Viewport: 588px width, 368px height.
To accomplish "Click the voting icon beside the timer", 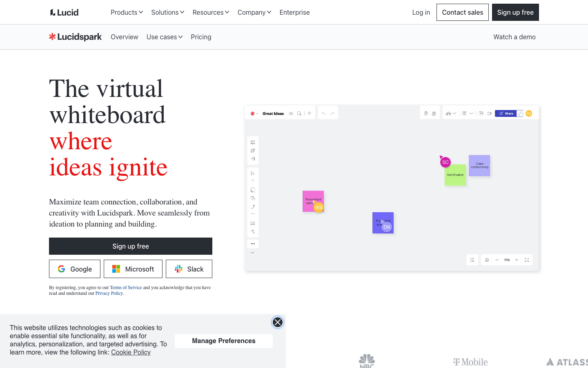I will coord(434,113).
